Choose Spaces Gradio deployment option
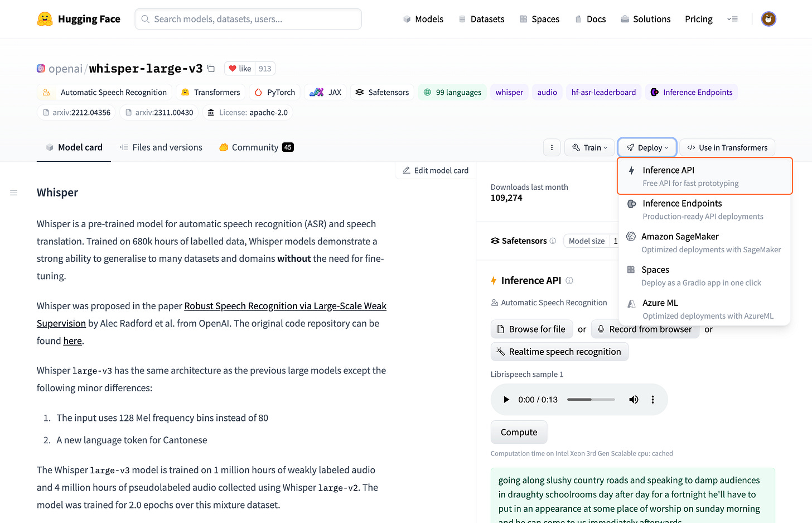 [705, 276]
